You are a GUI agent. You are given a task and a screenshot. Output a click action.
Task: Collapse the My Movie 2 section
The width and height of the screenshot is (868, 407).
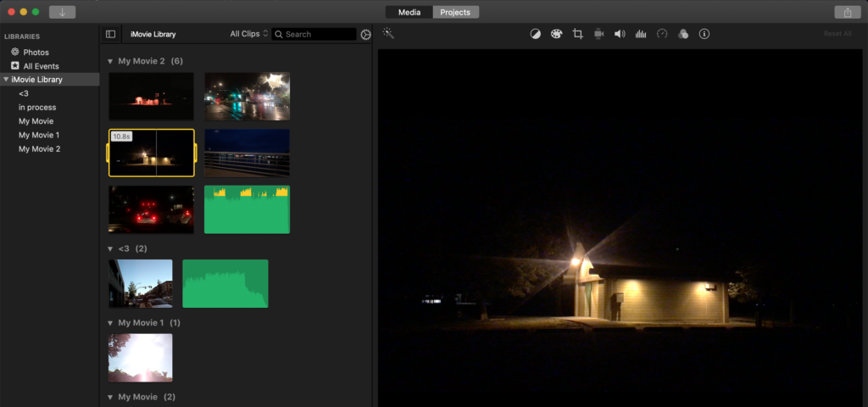110,61
